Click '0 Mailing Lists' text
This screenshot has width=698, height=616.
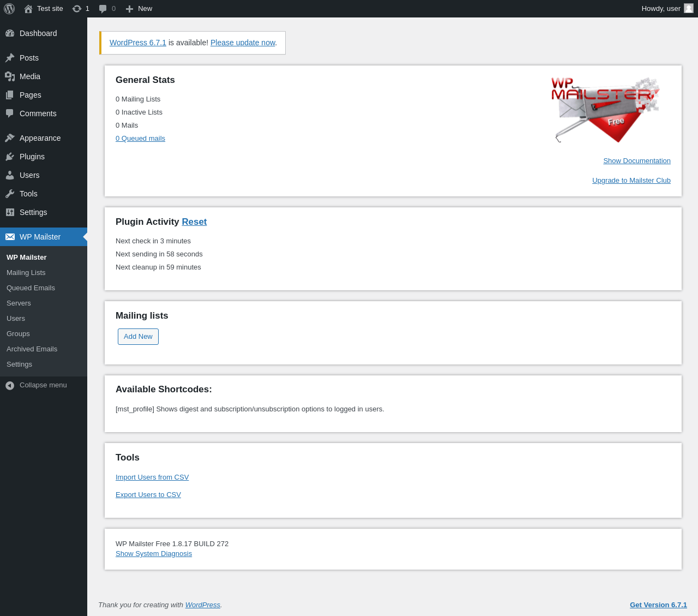[138, 99]
